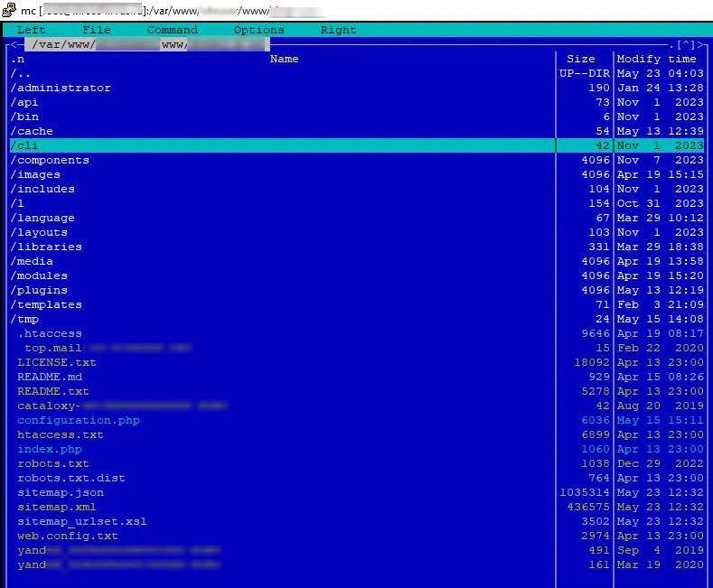
Task: Click the Modify time column header
Action: coord(656,59)
